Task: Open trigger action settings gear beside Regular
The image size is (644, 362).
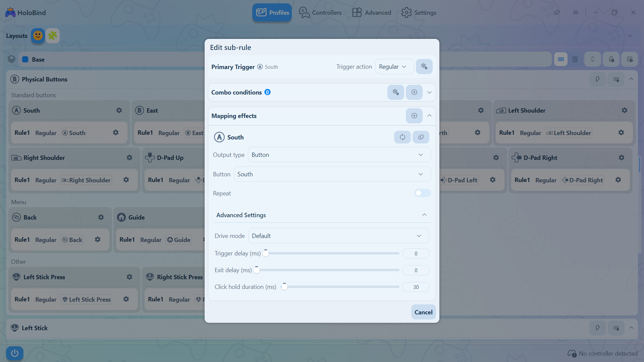Action: coord(424,66)
